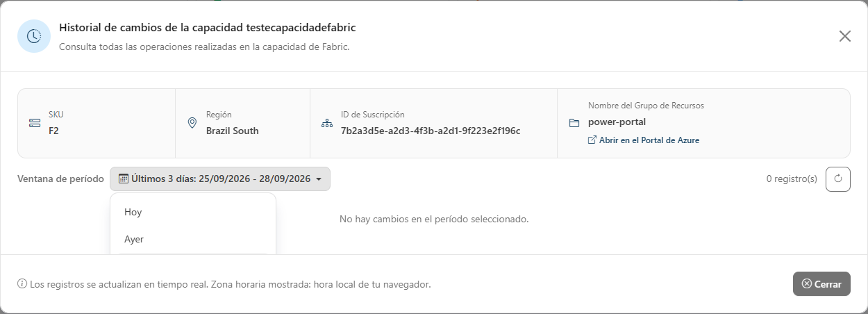Refresh the records with the reload button

click(838, 179)
